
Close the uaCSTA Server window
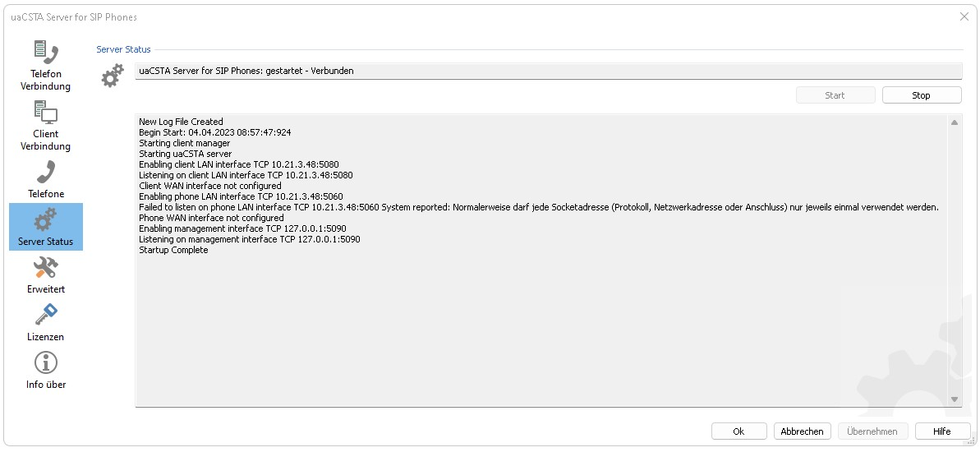964,16
